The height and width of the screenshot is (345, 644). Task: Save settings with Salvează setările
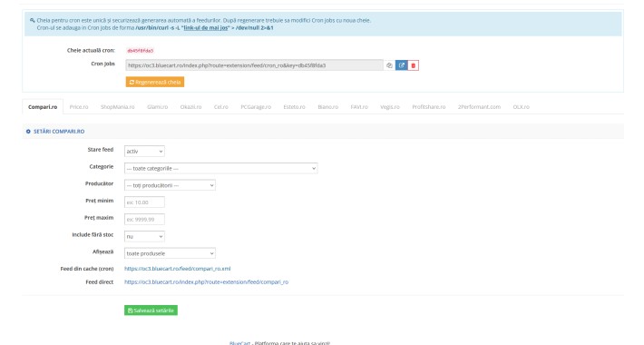pos(151,310)
